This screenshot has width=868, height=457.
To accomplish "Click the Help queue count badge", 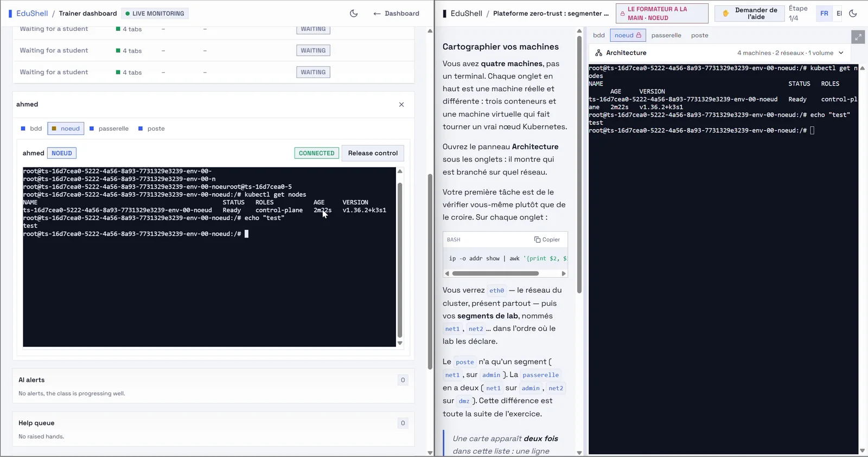I will pos(403,423).
